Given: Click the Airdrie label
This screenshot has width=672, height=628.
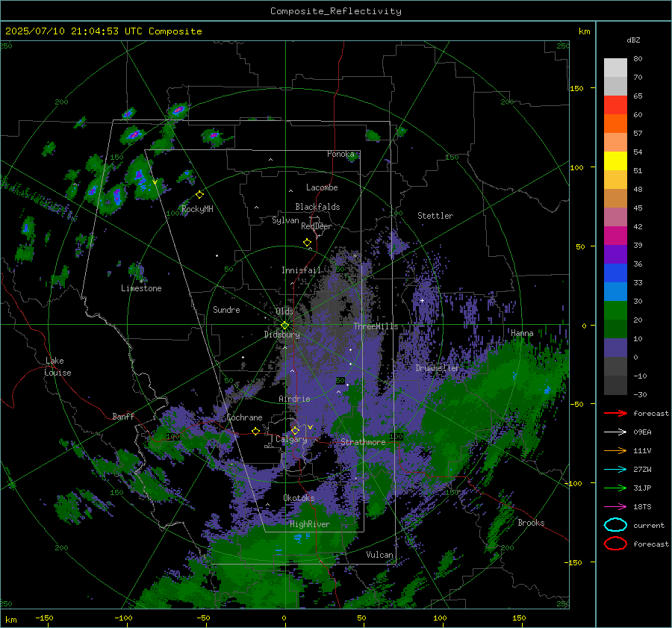Looking at the screenshot, I should pyautogui.click(x=294, y=399).
